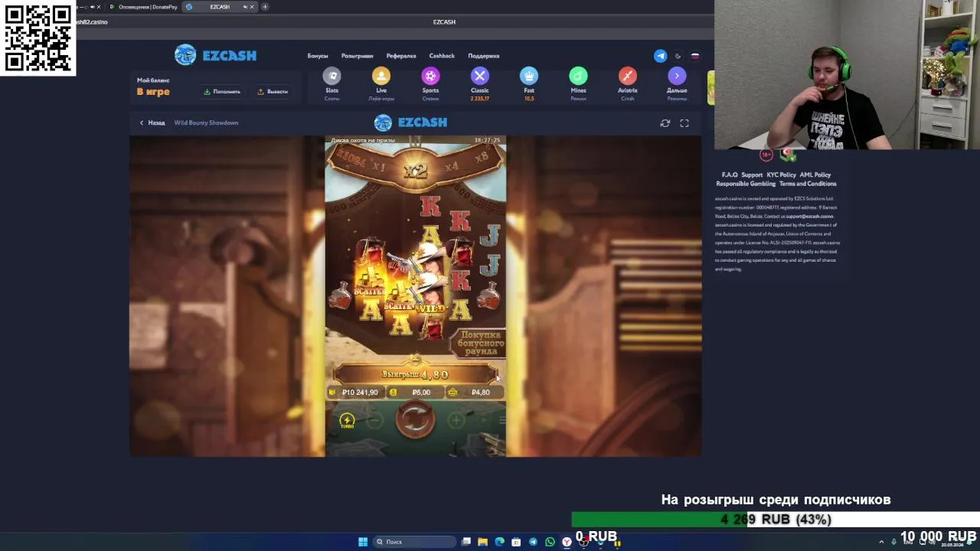This screenshot has height=551, width=980.
Task: Click the Выигрыш 4,80 win banner
Action: 415,374
